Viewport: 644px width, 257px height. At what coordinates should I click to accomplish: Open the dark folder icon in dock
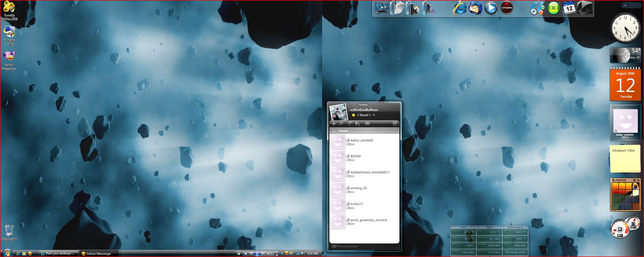[585, 8]
